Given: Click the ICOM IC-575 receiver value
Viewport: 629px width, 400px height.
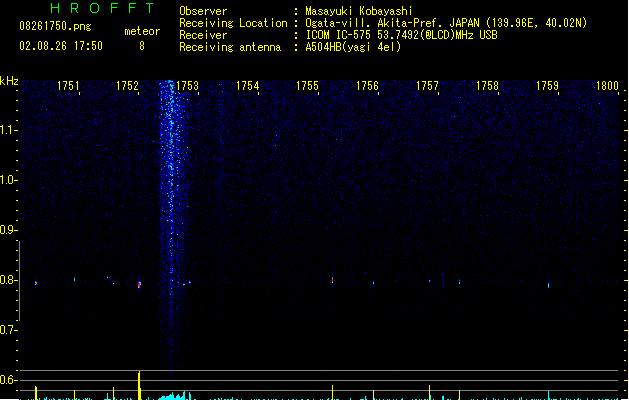Looking at the screenshot, I should [401, 35].
